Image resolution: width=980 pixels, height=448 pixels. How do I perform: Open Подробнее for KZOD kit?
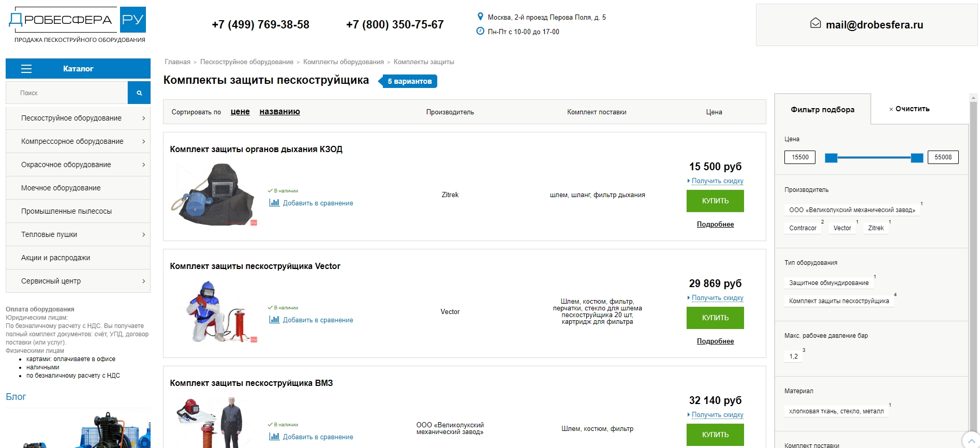715,224
